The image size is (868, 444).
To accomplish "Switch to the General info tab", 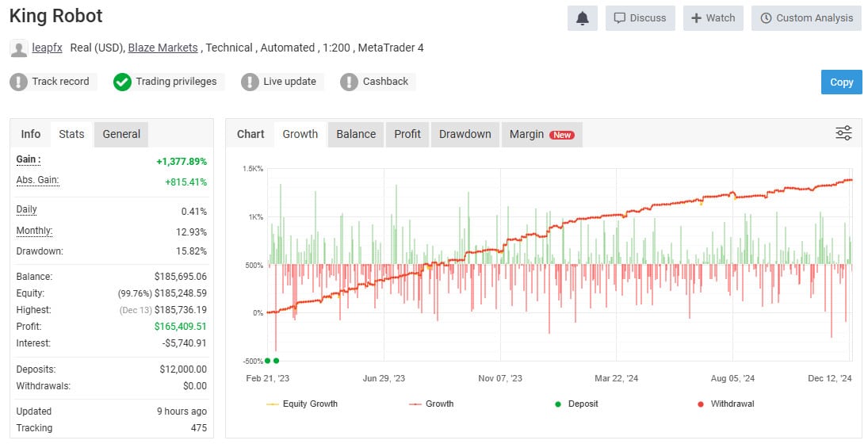I will point(121,134).
